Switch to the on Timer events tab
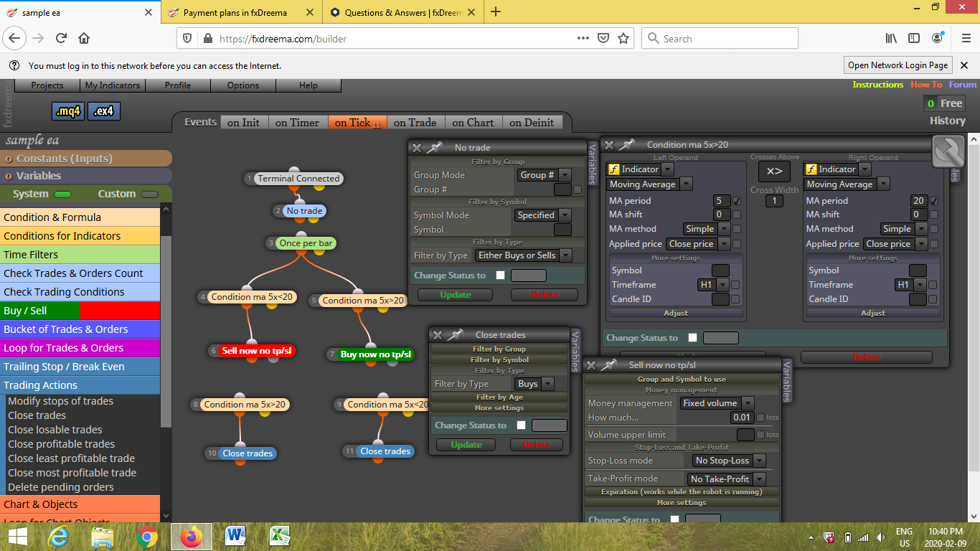 point(297,123)
